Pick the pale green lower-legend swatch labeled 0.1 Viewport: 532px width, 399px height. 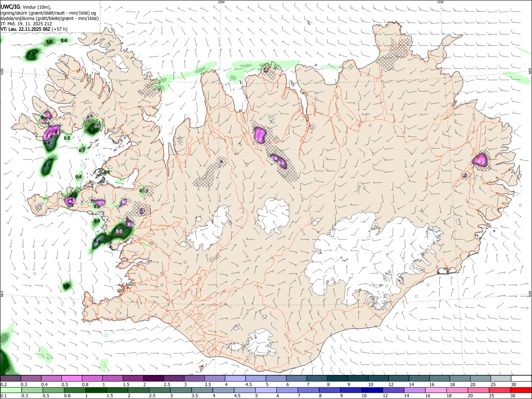tap(10, 390)
